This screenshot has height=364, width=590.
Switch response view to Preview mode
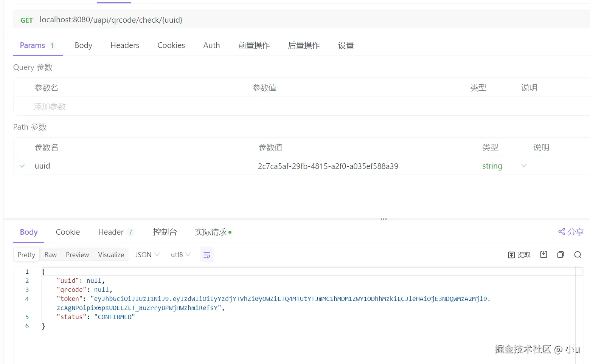click(x=77, y=254)
